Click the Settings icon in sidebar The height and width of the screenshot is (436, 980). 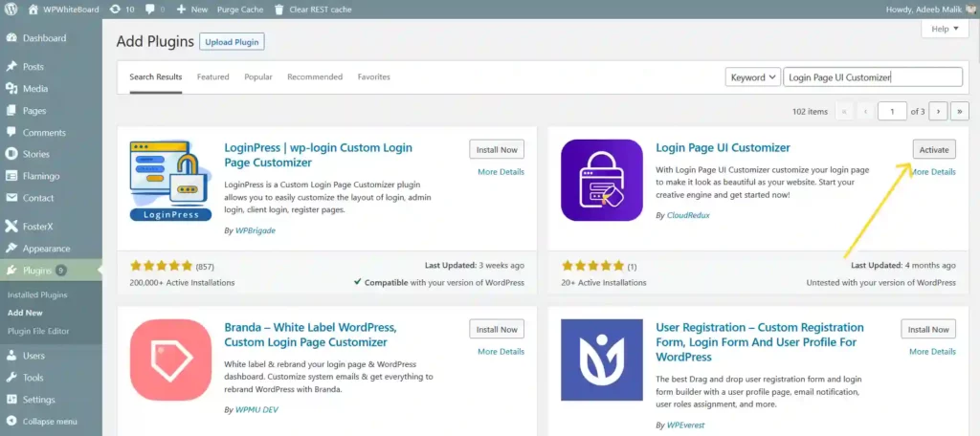tap(11, 399)
